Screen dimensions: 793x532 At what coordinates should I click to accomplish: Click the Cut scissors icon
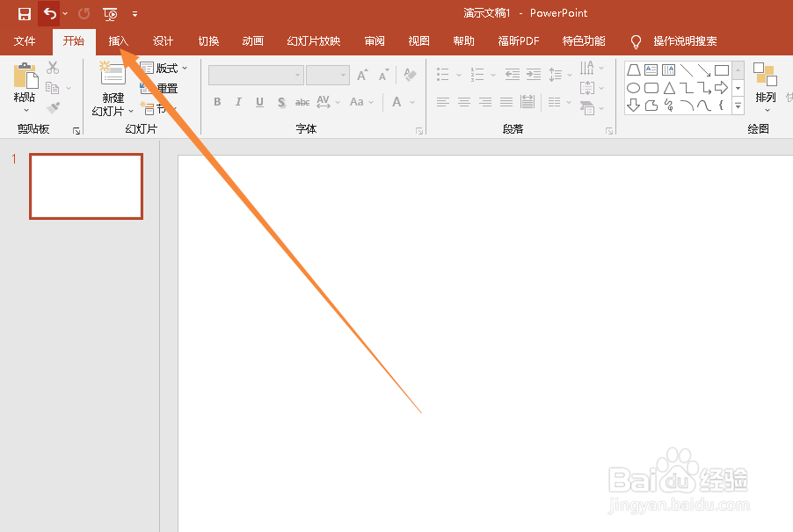tap(53, 67)
